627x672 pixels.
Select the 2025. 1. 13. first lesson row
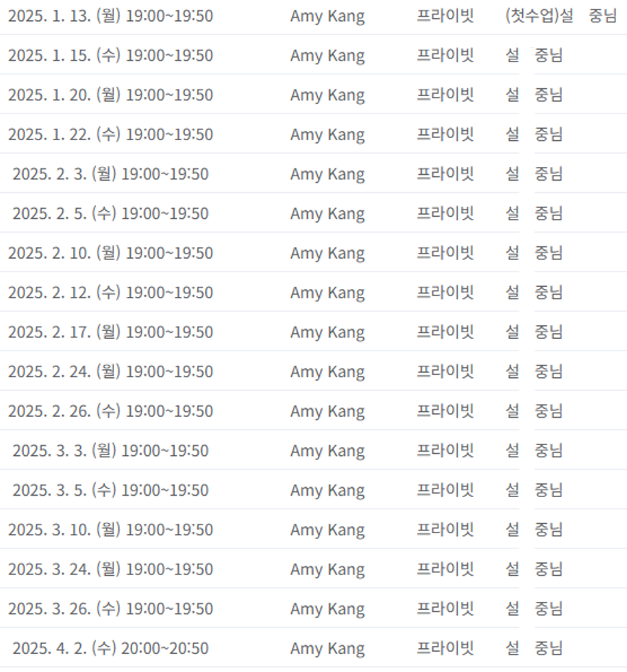[x=313, y=17]
